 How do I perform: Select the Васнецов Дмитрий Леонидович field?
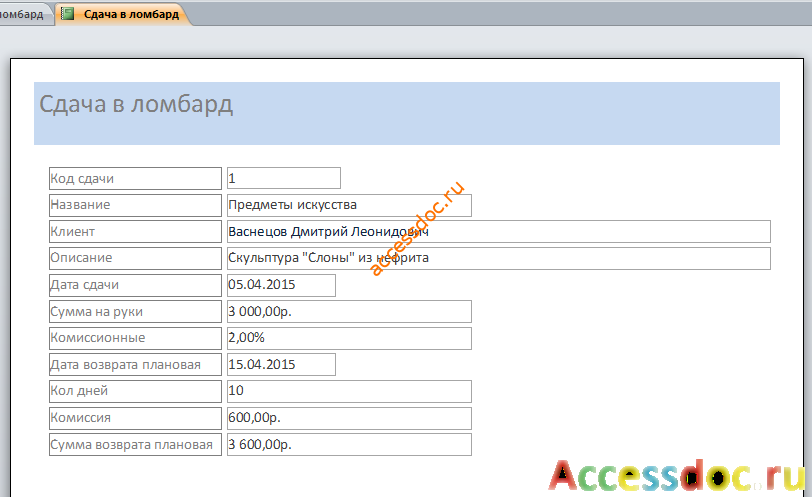[x=499, y=231]
